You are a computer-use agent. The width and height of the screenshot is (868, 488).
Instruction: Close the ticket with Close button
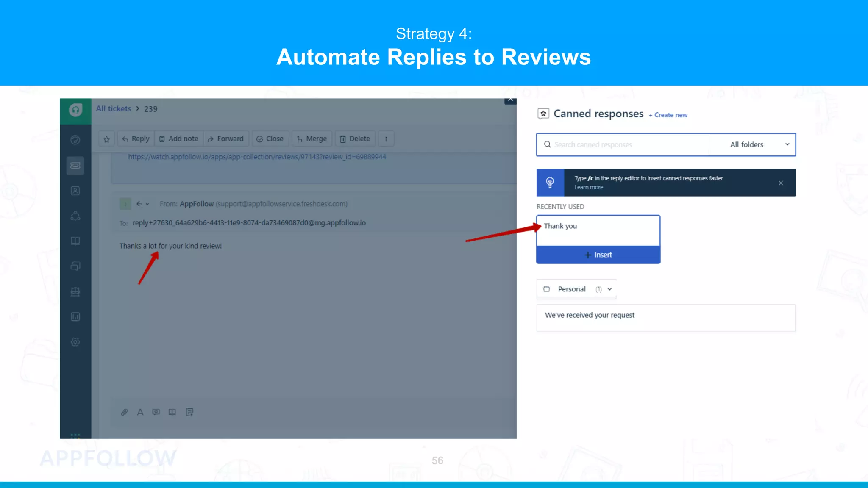coord(270,139)
